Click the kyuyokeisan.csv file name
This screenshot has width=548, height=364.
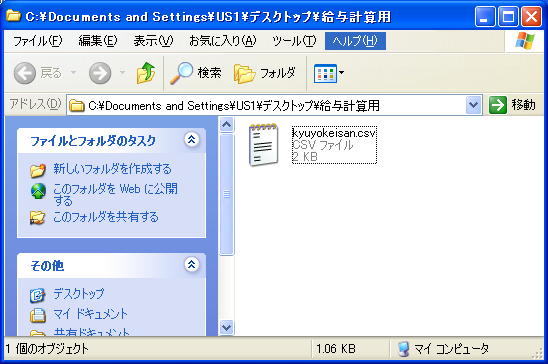tap(334, 133)
